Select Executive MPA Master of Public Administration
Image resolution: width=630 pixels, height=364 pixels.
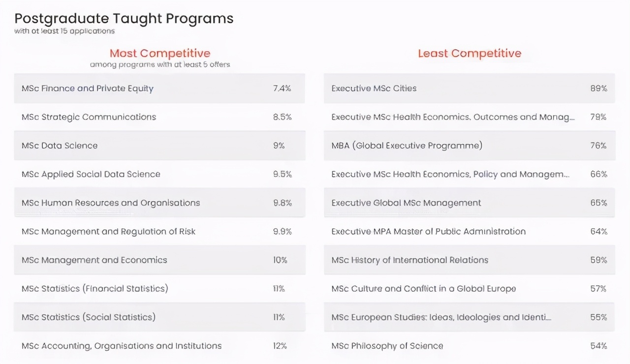click(x=429, y=231)
